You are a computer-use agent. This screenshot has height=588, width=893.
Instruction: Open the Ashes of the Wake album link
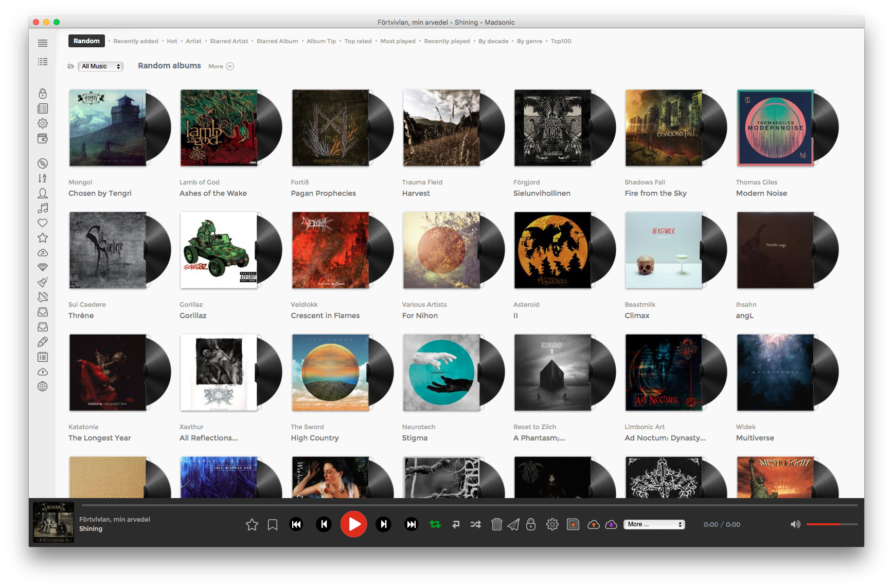213,193
